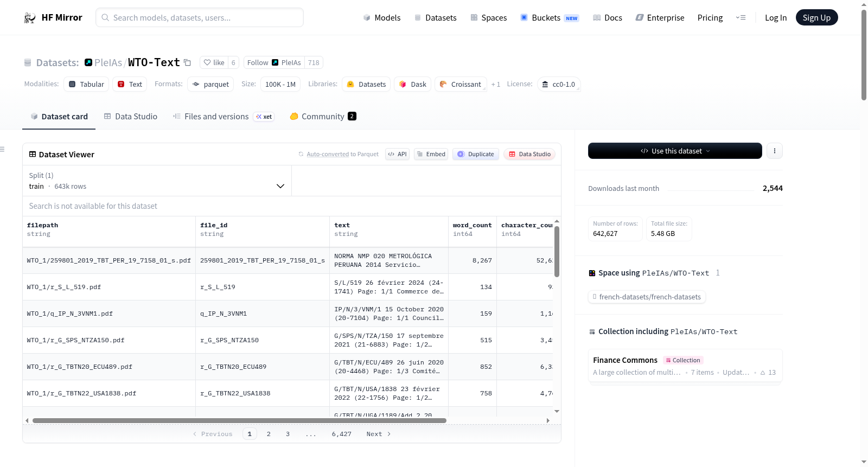This screenshot has width=868, height=467.
Task: Click the xet storage badge
Action: [x=264, y=117]
